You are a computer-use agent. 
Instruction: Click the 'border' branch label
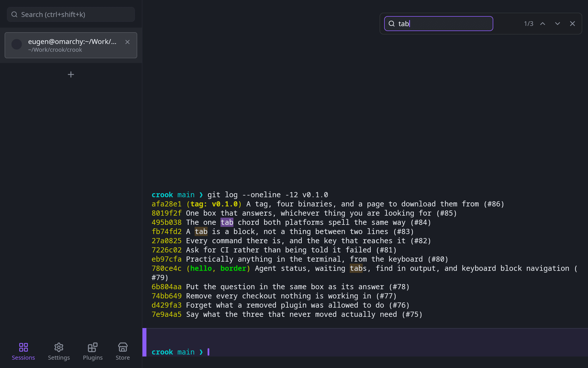(x=233, y=268)
